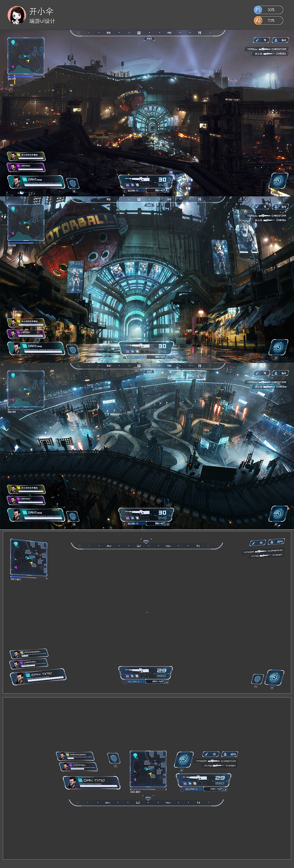This screenshot has height=868, width=294.
Task: Click the author avatar portrait
Action: click(17, 15)
